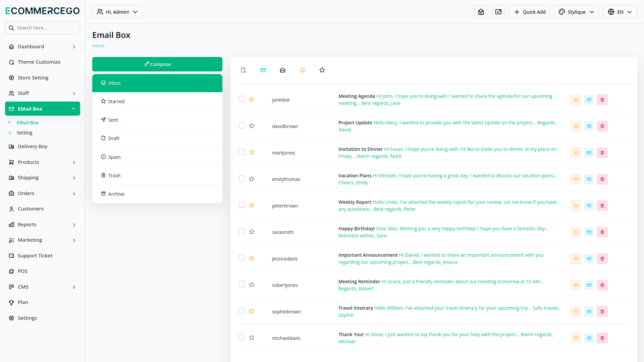The height and width of the screenshot is (362, 644).
Task: Star the davidbrown email
Action: coord(252,126)
